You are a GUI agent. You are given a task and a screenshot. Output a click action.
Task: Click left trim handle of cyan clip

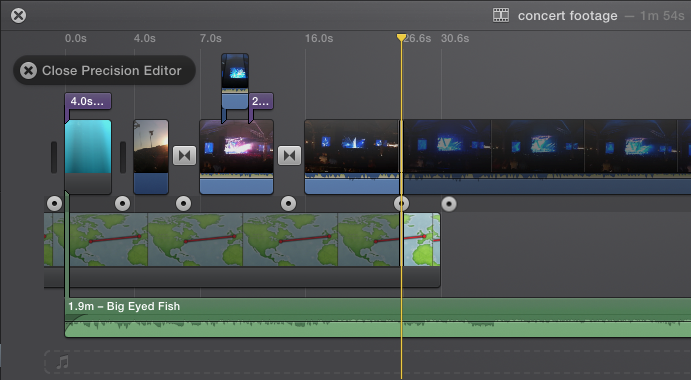click(54, 157)
